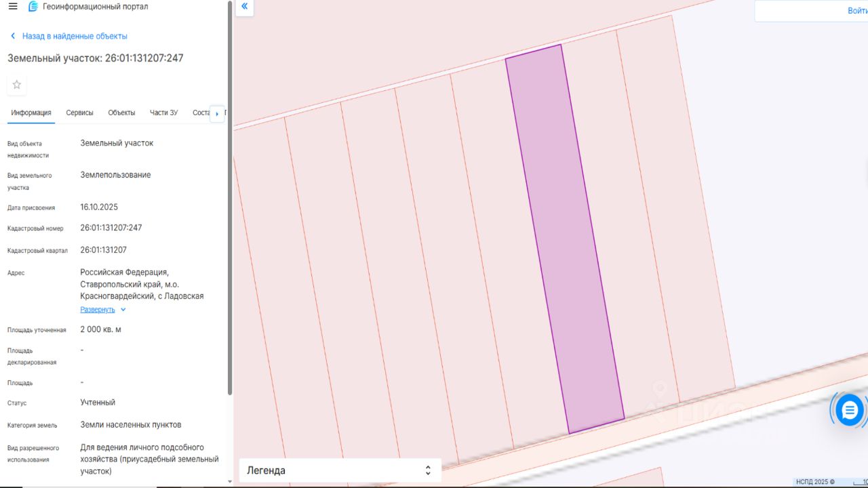Viewport: 868px width, 488px height.
Task: Open the chat support bubble
Action: [849, 409]
